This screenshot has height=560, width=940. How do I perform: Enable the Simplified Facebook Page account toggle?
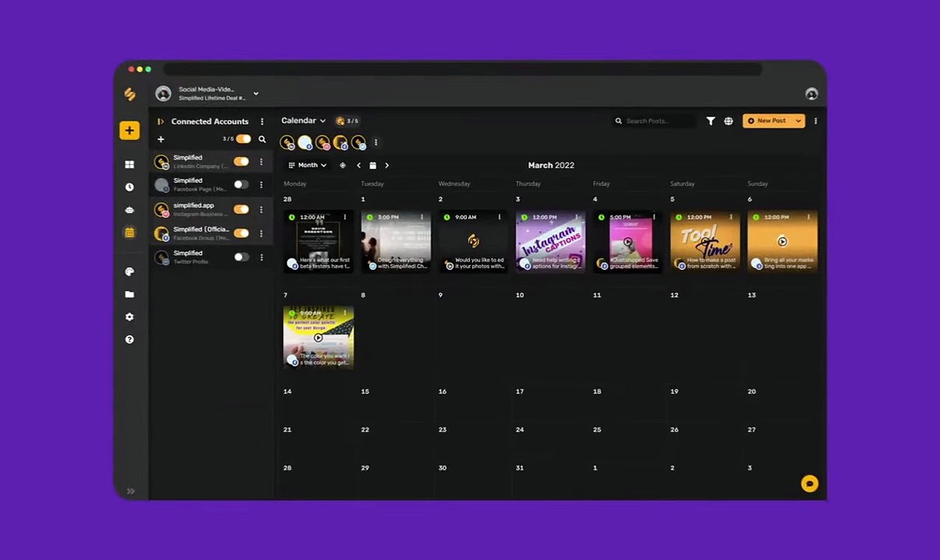pos(241,185)
